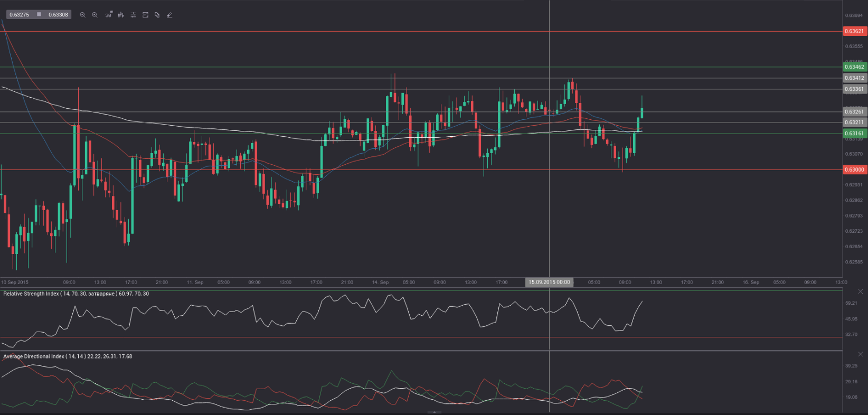Close the Relative Strength Index panel

tap(860, 291)
